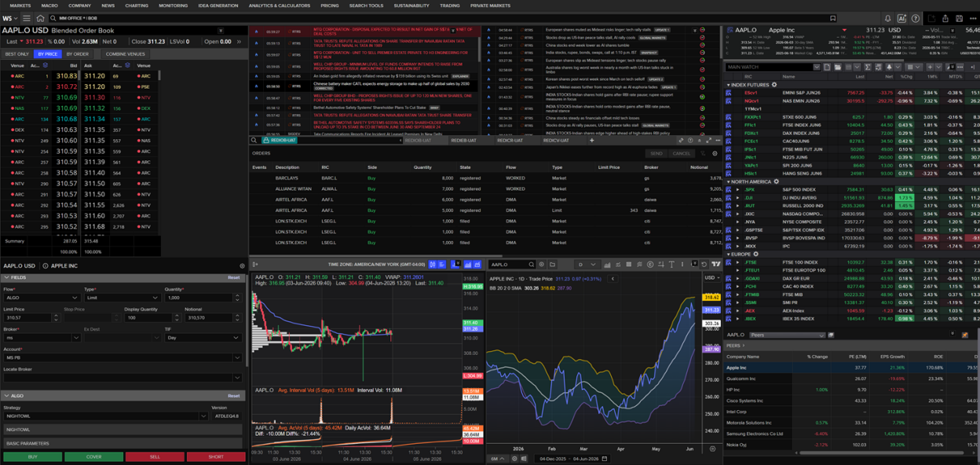Open the alerts bell icon in top bar

tap(887, 18)
